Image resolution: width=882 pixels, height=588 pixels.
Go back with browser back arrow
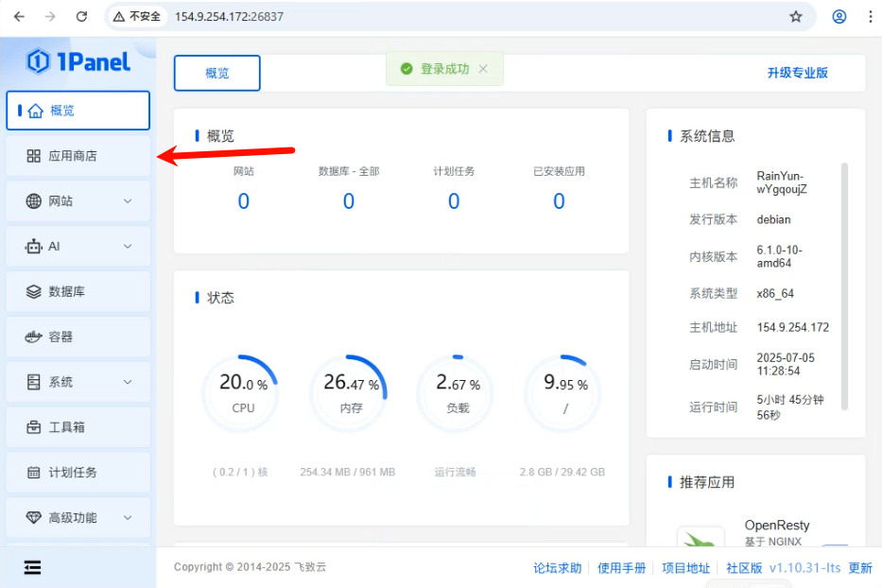coord(19,16)
